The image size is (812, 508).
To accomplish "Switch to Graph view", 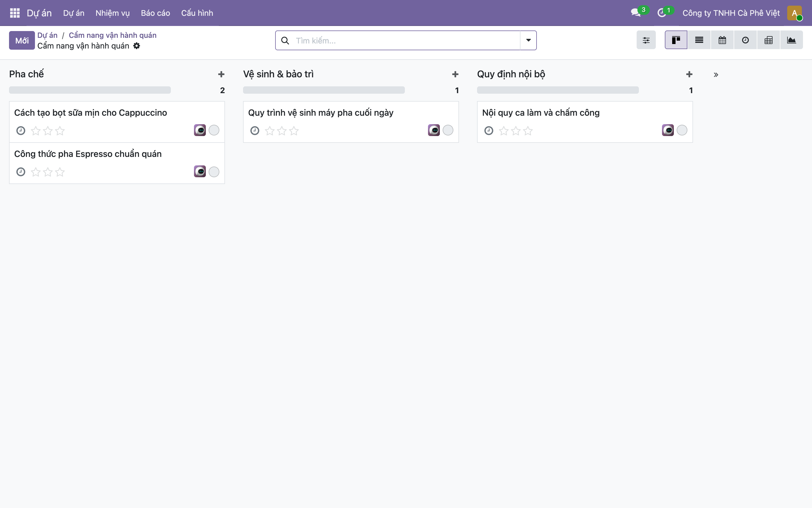I will (x=791, y=40).
